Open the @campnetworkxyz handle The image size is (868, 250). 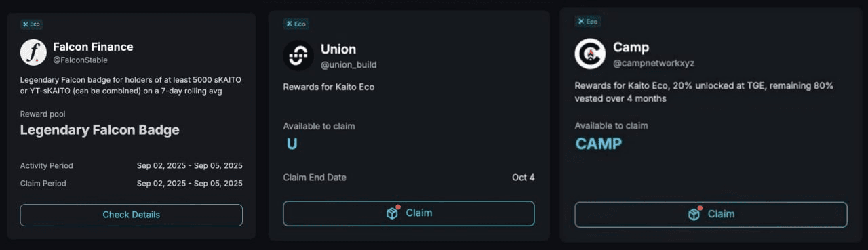[x=654, y=63]
